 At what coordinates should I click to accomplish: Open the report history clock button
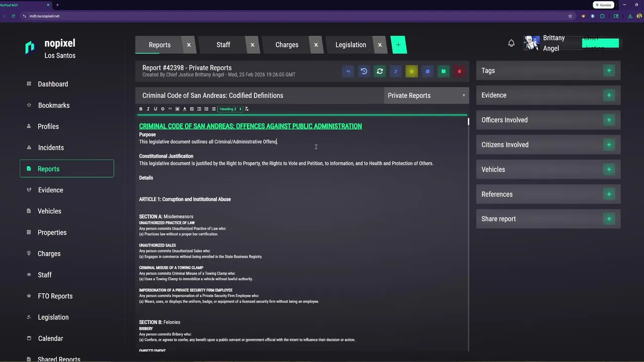[x=364, y=71]
